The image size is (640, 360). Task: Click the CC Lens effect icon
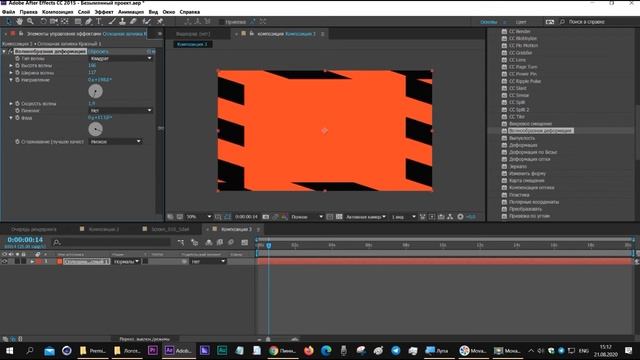click(x=504, y=60)
